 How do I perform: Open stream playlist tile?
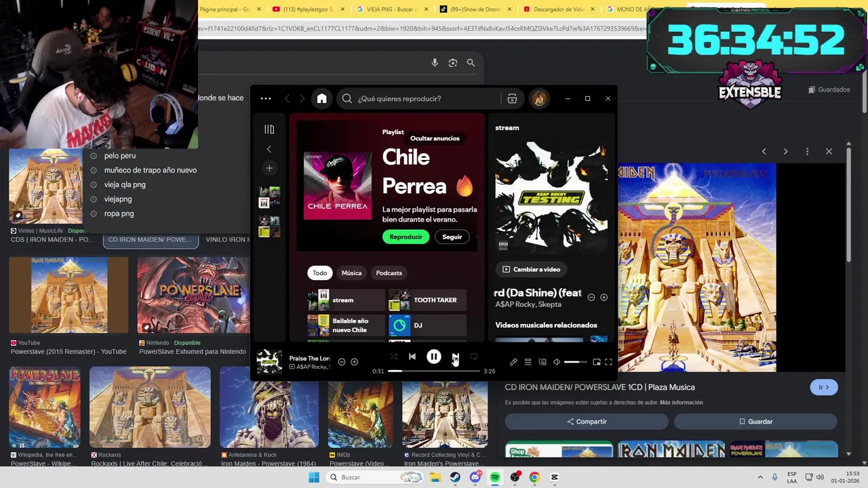(x=346, y=300)
